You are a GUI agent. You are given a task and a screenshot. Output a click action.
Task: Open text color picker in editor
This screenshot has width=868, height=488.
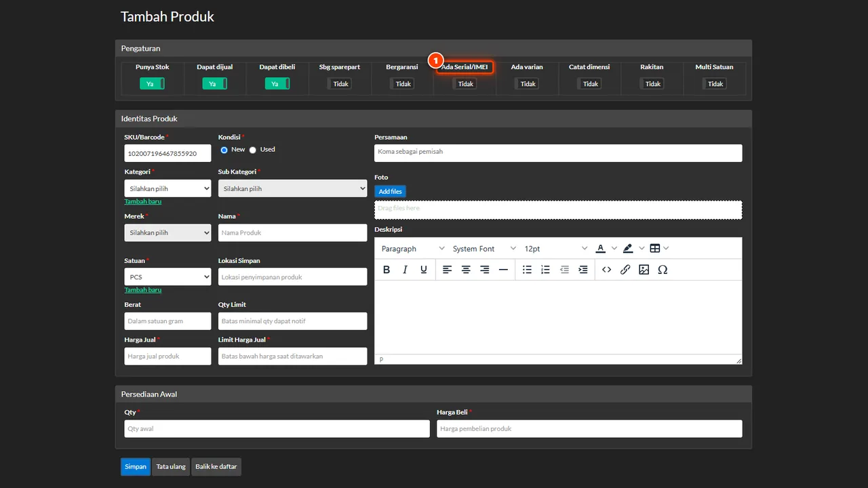600,249
